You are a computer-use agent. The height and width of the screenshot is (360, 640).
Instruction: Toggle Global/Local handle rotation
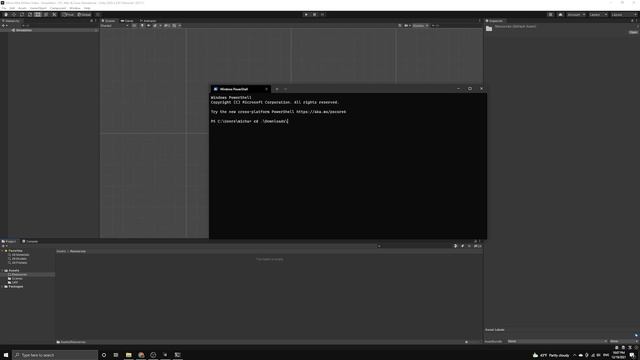(84, 15)
